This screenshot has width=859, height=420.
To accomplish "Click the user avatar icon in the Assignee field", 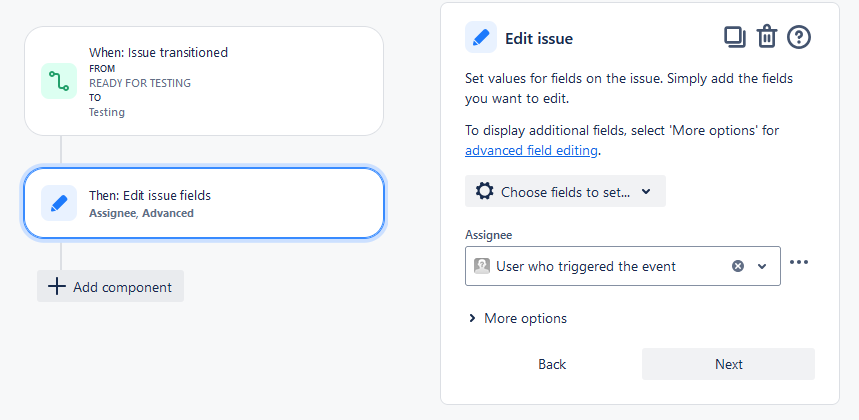I will click(x=482, y=266).
